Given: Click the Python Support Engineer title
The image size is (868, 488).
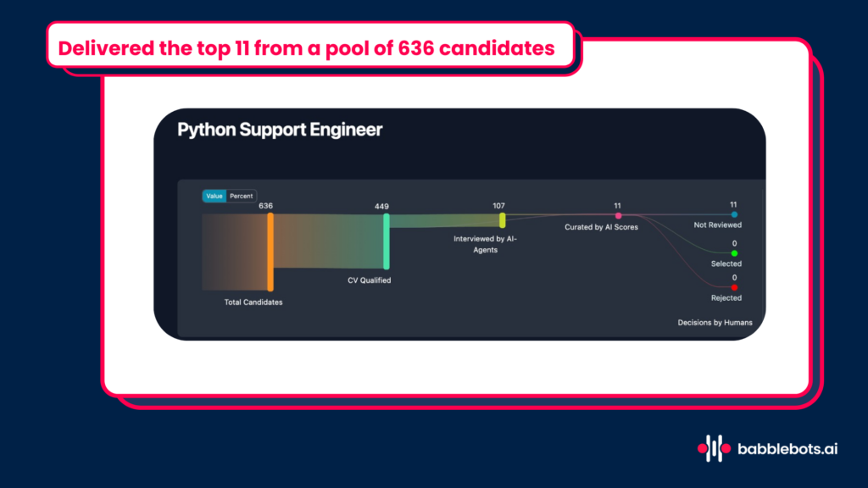Looking at the screenshot, I should (x=280, y=130).
